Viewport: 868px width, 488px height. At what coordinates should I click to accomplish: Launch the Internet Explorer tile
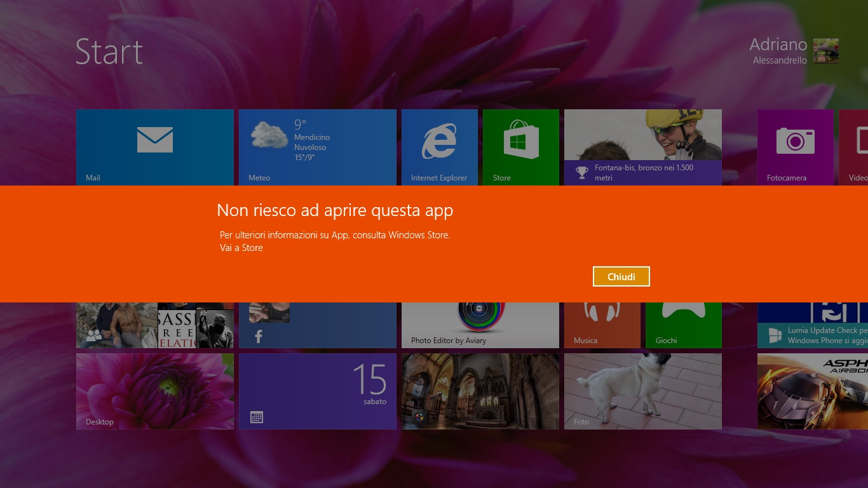tap(440, 147)
